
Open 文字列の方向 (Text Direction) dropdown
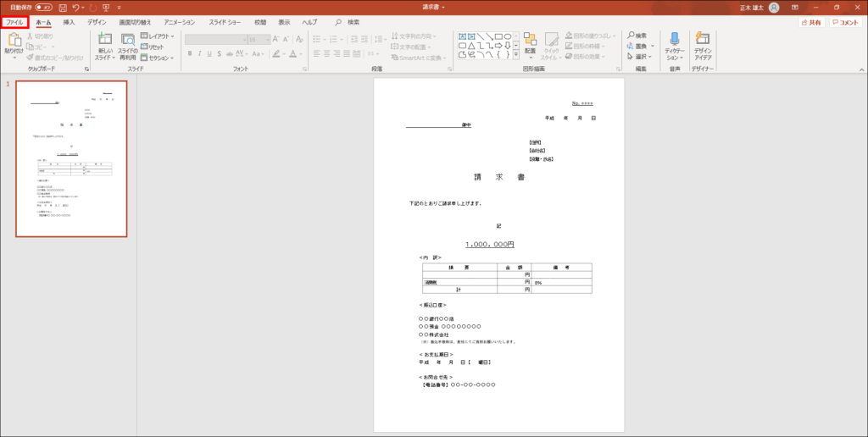[414, 36]
